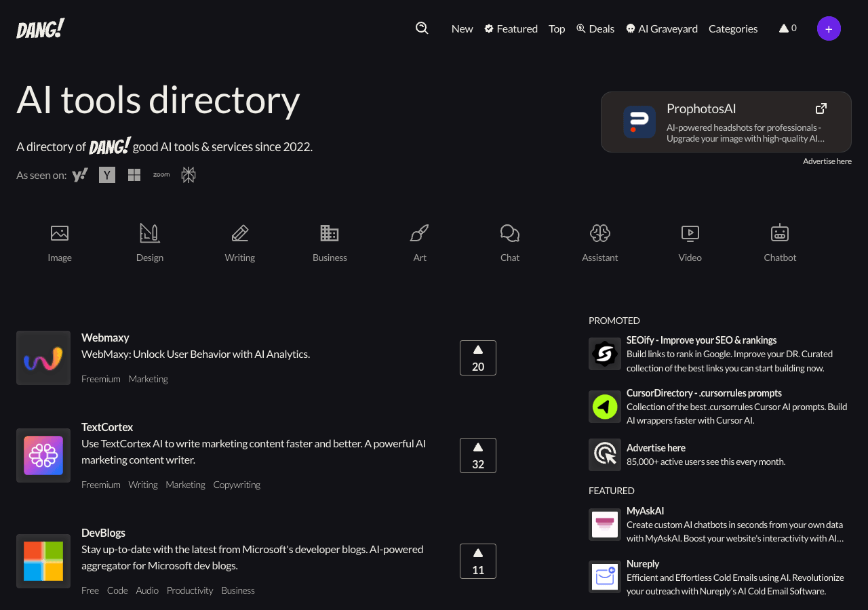Open ProphotosAI external link icon
The width and height of the screenshot is (868, 610).
(x=821, y=108)
